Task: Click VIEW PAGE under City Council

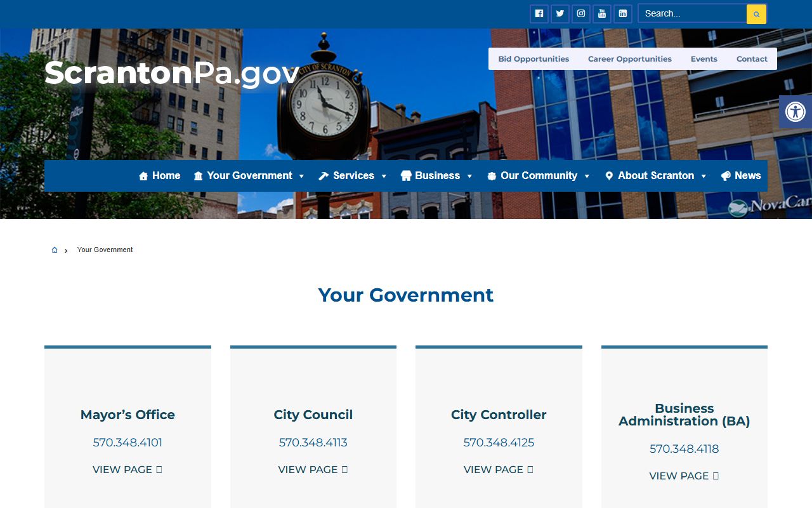Action: pos(313,470)
